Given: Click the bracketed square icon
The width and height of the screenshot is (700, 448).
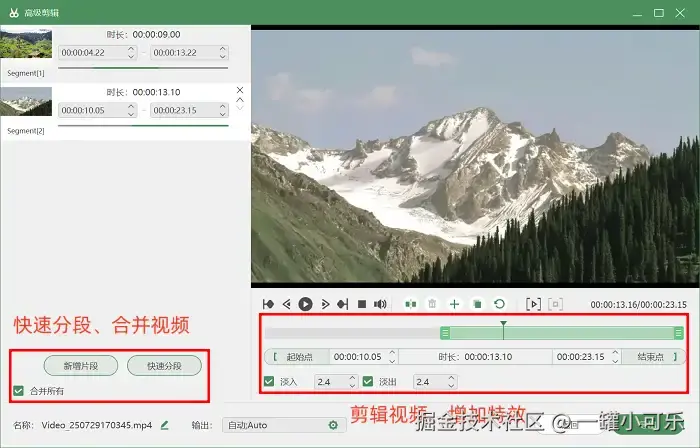Looking at the screenshot, I should tap(555, 304).
